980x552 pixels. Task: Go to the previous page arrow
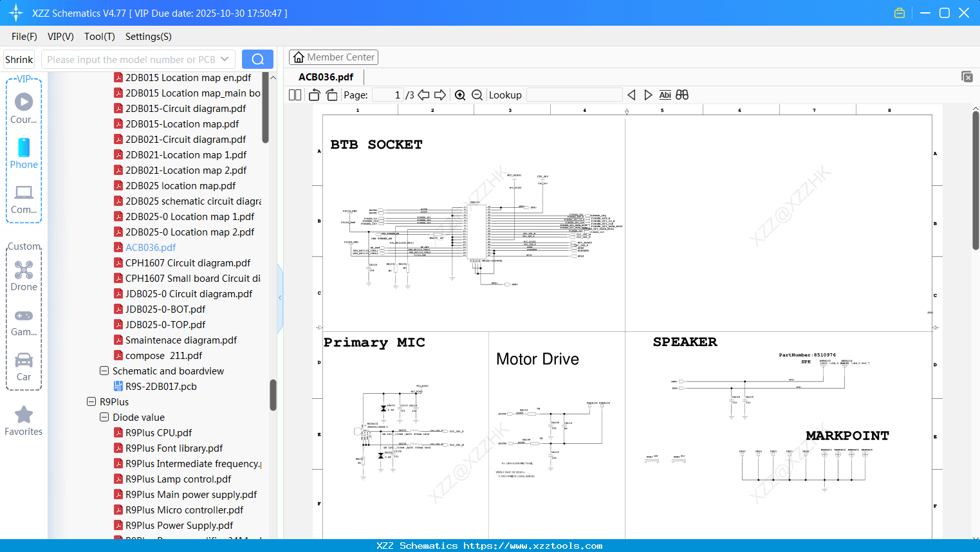coord(423,95)
